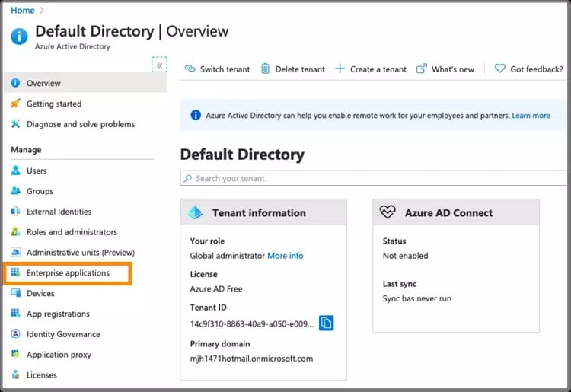Open Administrative units (Preview)
The width and height of the screenshot is (571, 392).
(x=81, y=252)
